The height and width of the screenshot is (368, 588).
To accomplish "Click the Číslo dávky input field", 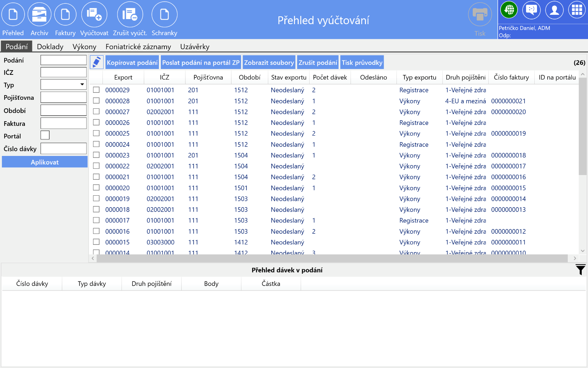I will (x=63, y=148).
